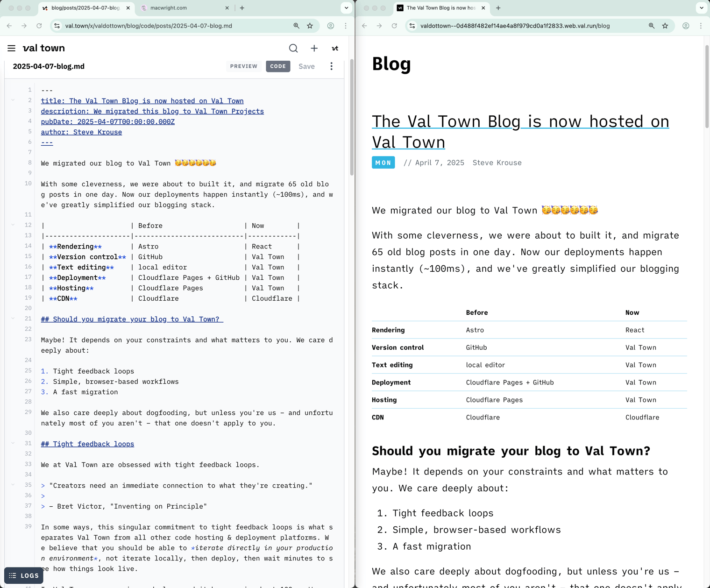The width and height of the screenshot is (710, 588).
Task: View site information for val.town address
Action: (57, 26)
